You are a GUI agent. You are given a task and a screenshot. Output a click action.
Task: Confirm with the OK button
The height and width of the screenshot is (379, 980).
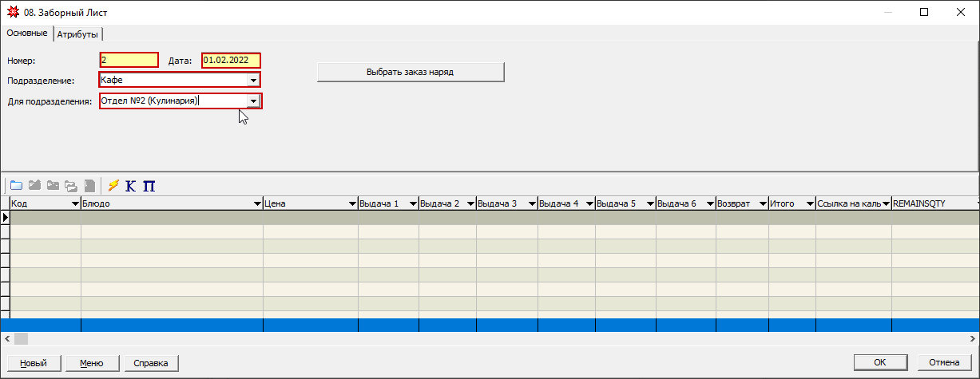point(879,363)
